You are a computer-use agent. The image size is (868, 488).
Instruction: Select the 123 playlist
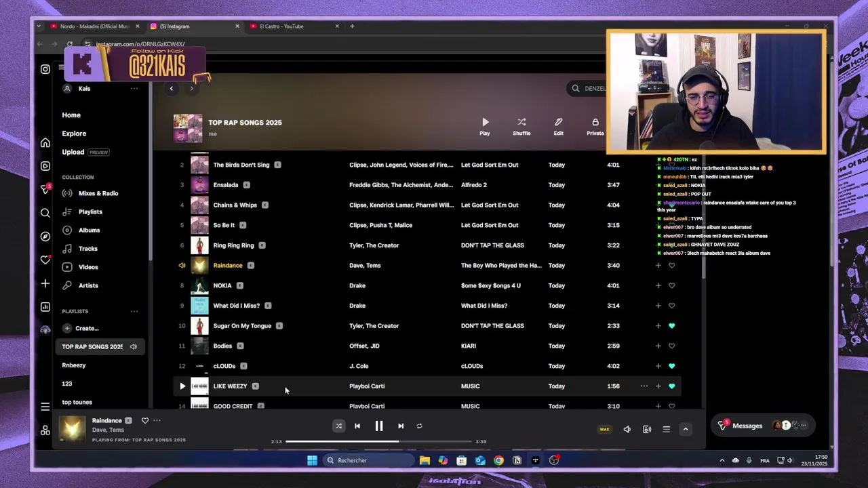[66, 384]
